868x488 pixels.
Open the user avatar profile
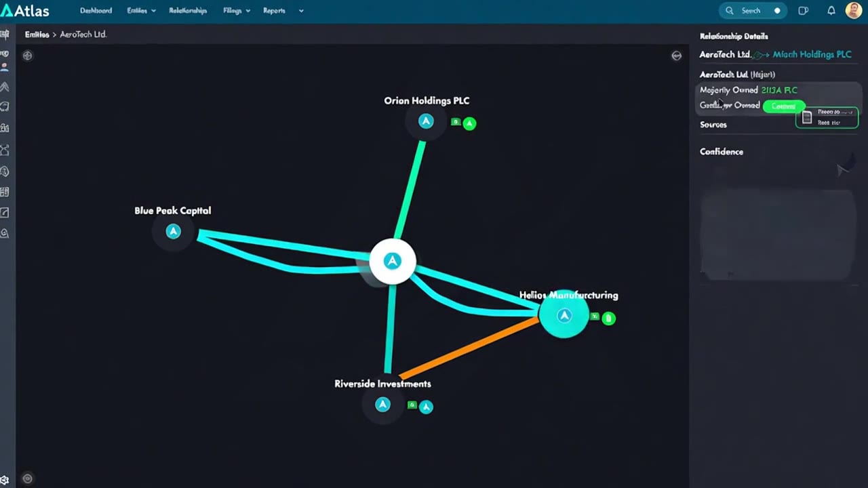[854, 10]
